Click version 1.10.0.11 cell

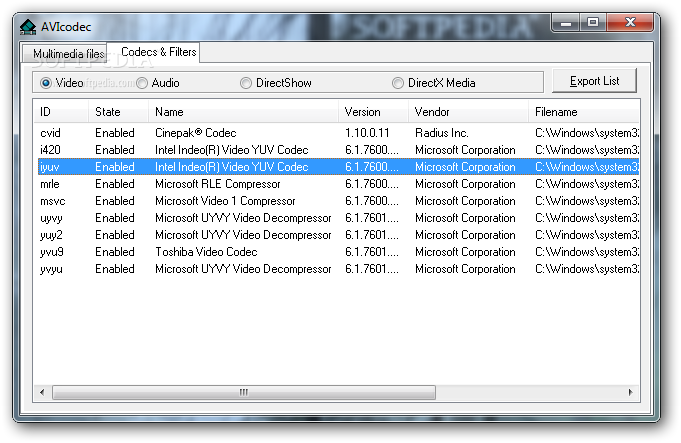pyautogui.click(x=367, y=133)
